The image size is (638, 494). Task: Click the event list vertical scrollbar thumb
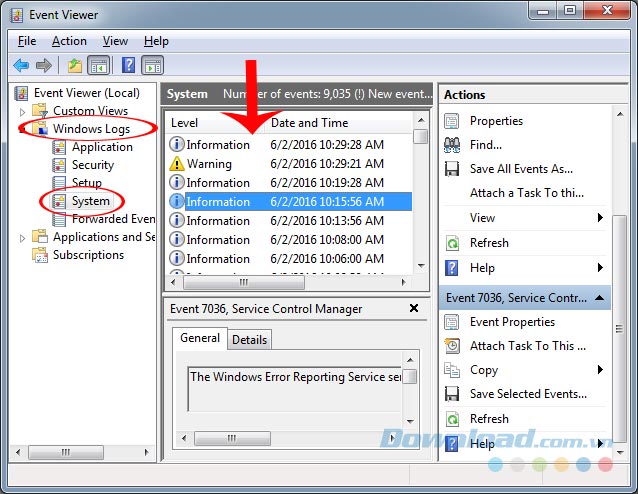tap(421, 136)
